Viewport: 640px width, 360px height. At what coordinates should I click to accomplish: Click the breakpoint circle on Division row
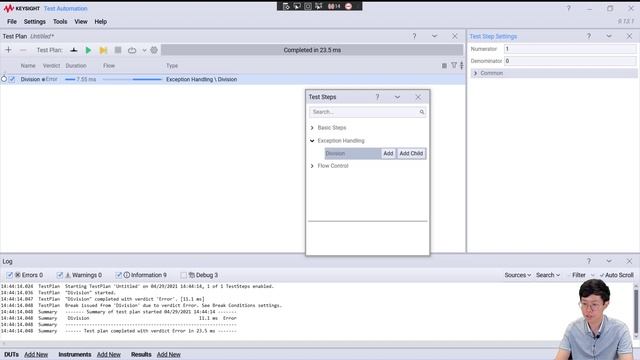pyautogui.click(x=4, y=79)
